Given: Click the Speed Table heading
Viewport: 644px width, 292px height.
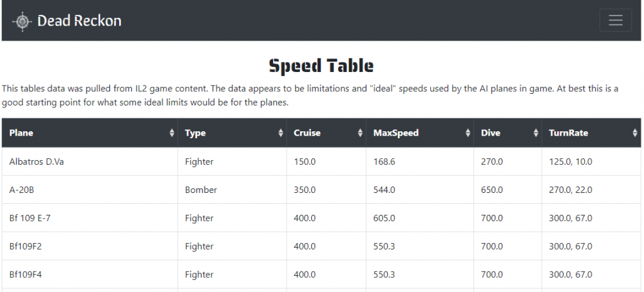Looking at the screenshot, I should (x=321, y=66).
